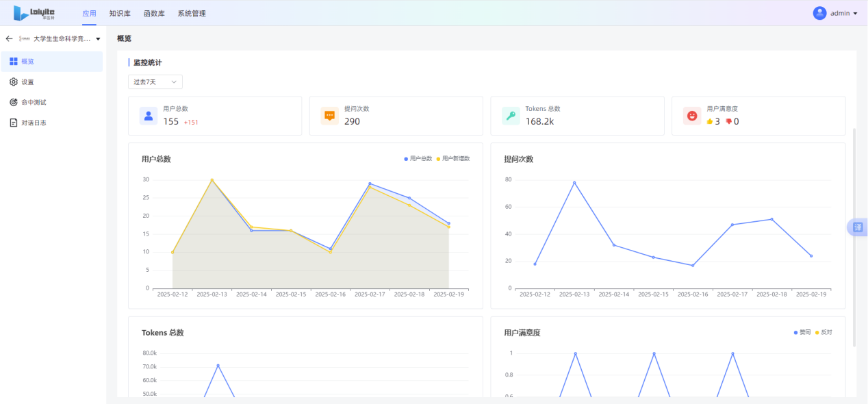Click the 用户满意度 smiley face icon
This screenshot has width=868, height=404.
[x=692, y=116]
